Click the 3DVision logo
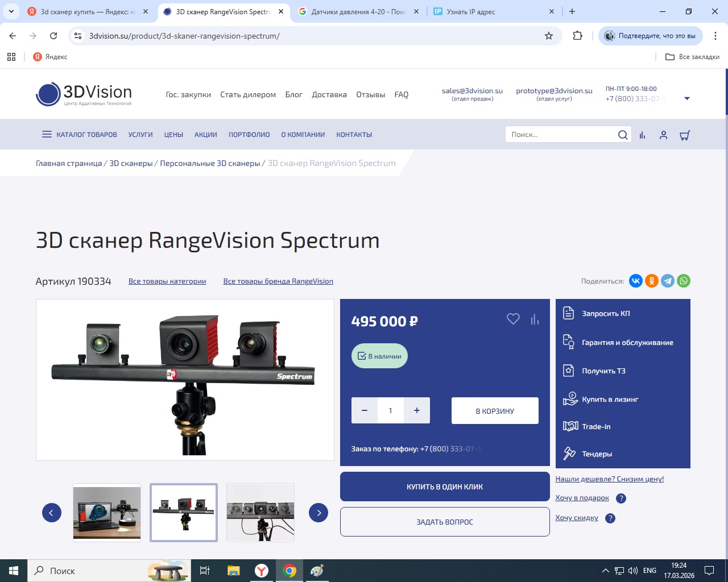Image resolution: width=728 pixels, height=582 pixels. 84,94
